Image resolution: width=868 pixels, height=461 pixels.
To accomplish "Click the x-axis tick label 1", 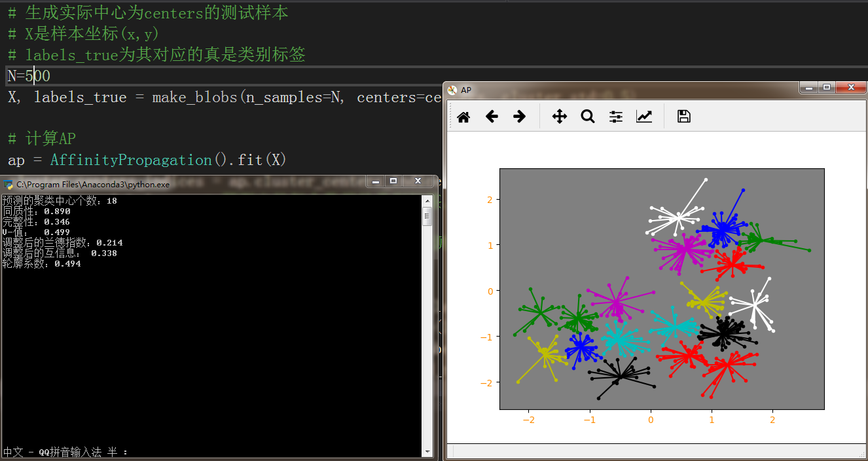I will point(712,420).
